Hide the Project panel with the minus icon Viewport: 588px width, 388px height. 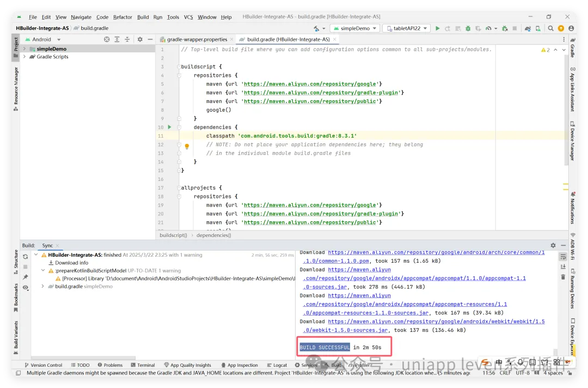click(x=150, y=39)
